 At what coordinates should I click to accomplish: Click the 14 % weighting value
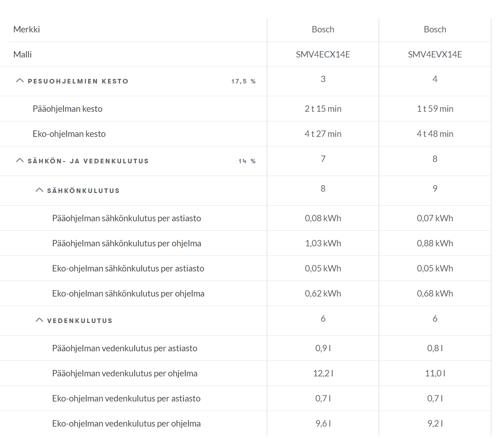[247, 161]
